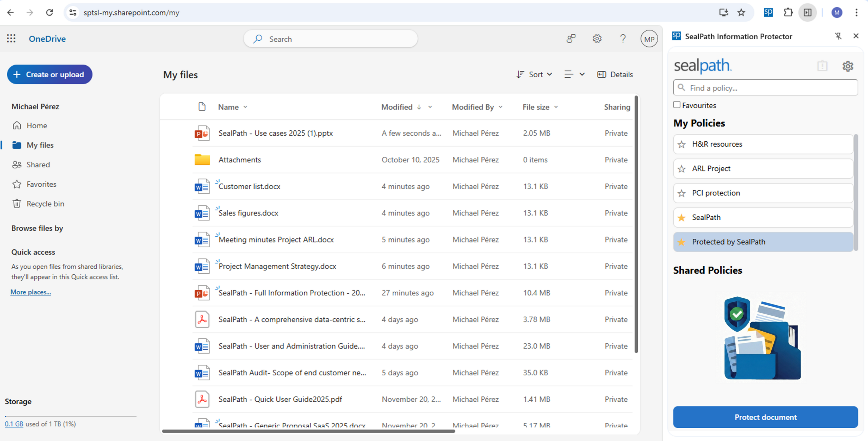The image size is (868, 441).
Task: Click the OneDrive help question mark
Action: coord(623,39)
